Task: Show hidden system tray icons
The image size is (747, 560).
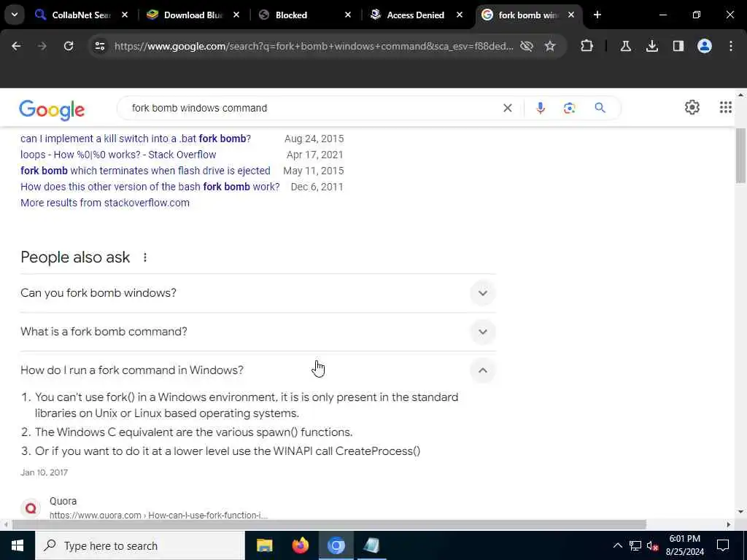Action: coord(617,545)
